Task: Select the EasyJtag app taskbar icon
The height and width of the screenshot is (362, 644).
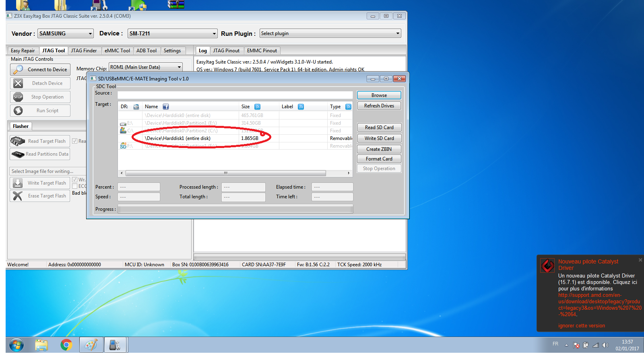Action: point(116,345)
